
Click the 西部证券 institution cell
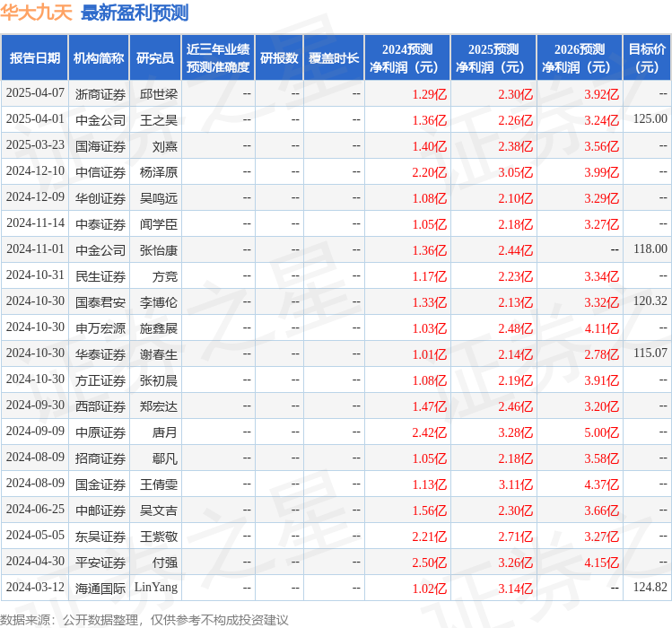(100, 406)
